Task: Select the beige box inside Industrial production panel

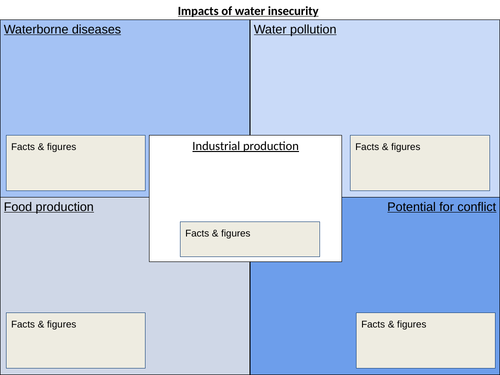Action: 250,239
